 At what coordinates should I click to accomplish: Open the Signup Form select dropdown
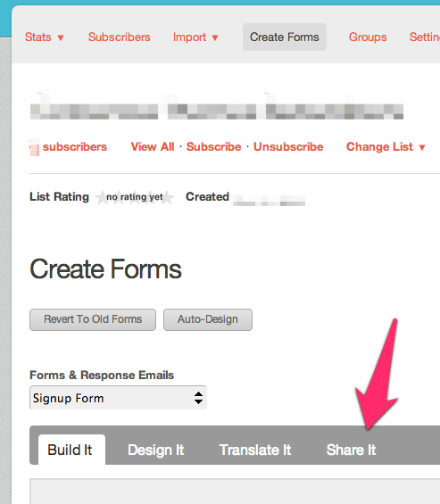[118, 398]
